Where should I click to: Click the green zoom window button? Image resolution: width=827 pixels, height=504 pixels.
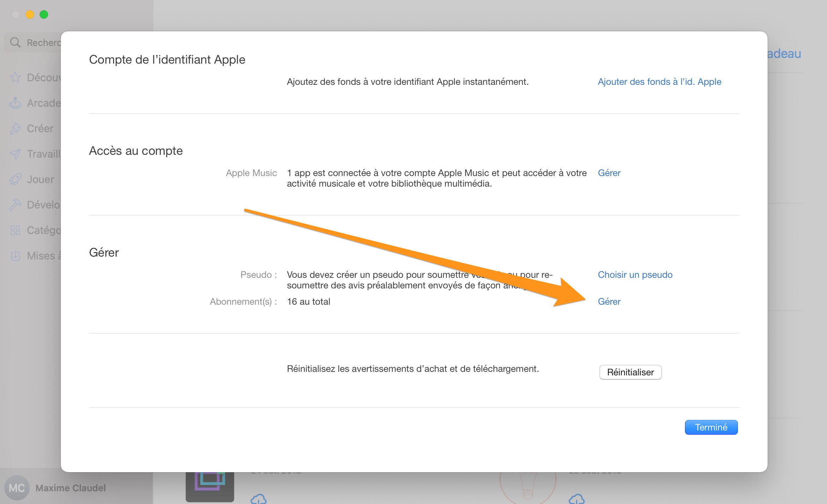[x=44, y=14]
